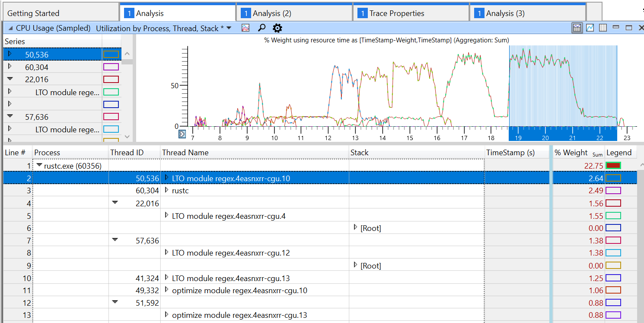
Task: Switch to table only display mode
Action: click(603, 28)
